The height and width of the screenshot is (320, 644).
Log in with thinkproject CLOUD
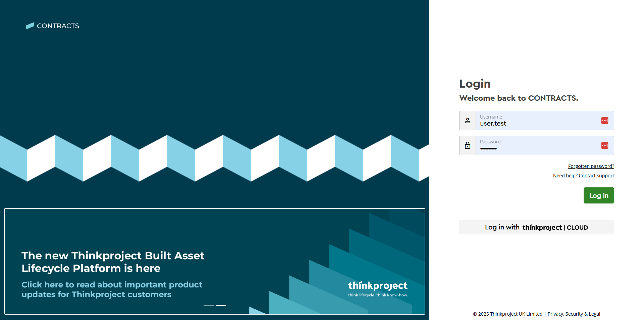537,227
